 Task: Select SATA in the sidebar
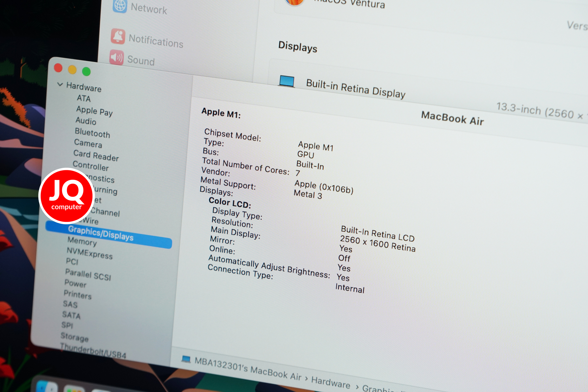pos(71,315)
